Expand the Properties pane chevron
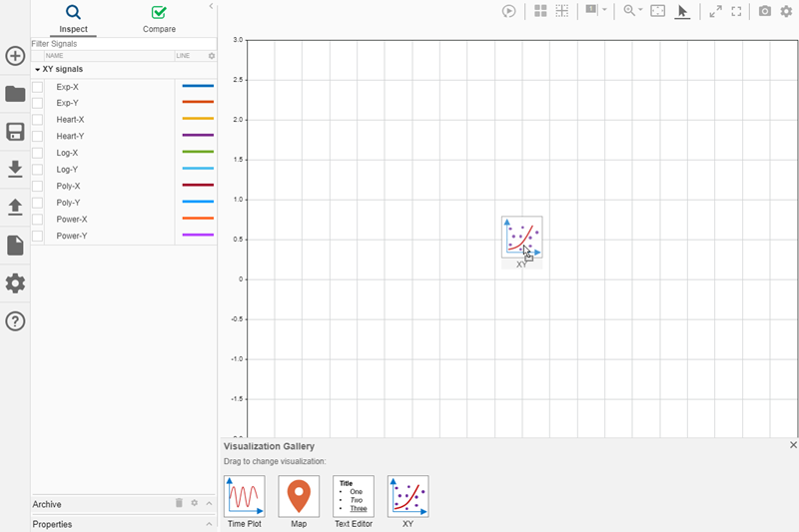This screenshot has width=799, height=532. click(x=209, y=524)
